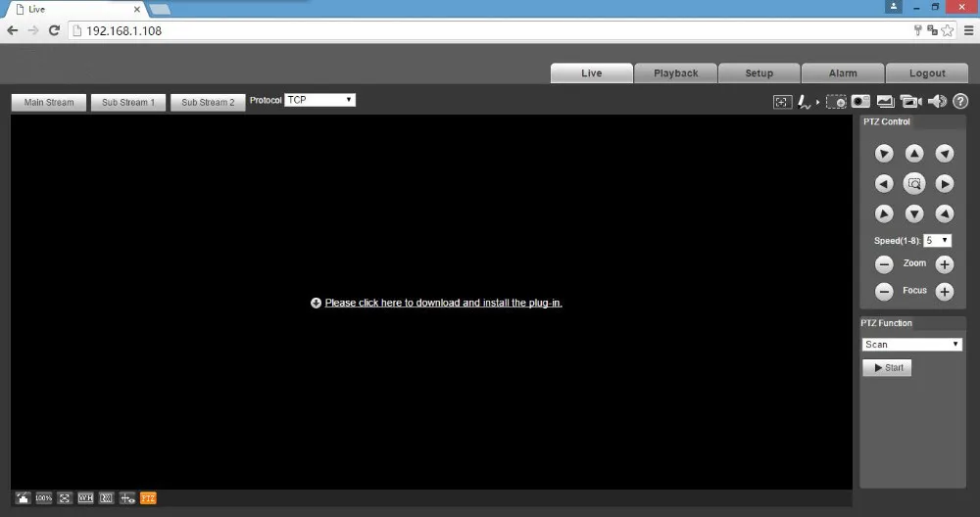980x517 pixels.
Task: Move PTZ camera diagonally to lower-right
Action: pyautogui.click(x=945, y=214)
